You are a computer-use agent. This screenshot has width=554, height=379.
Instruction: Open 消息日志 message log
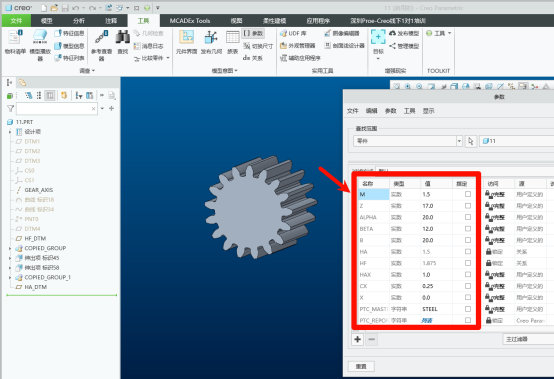point(148,46)
